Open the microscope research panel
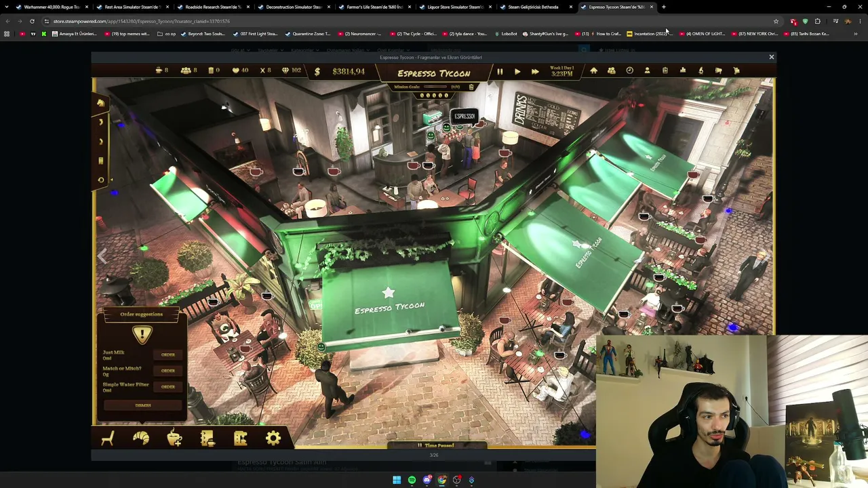The height and width of the screenshot is (488, 868). 701,70
